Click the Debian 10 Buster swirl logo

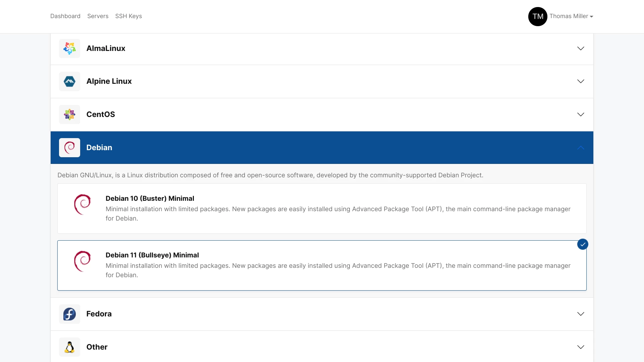pos(82,204)
